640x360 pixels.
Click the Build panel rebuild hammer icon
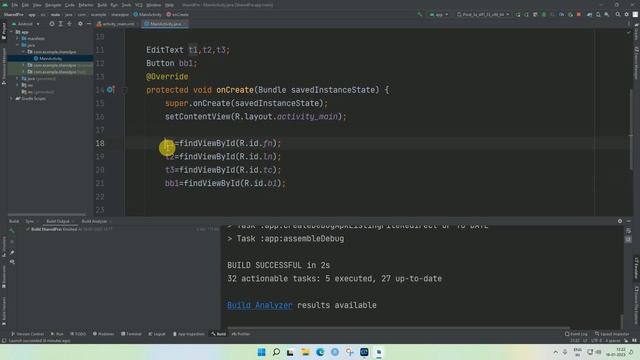click(12, 231)
